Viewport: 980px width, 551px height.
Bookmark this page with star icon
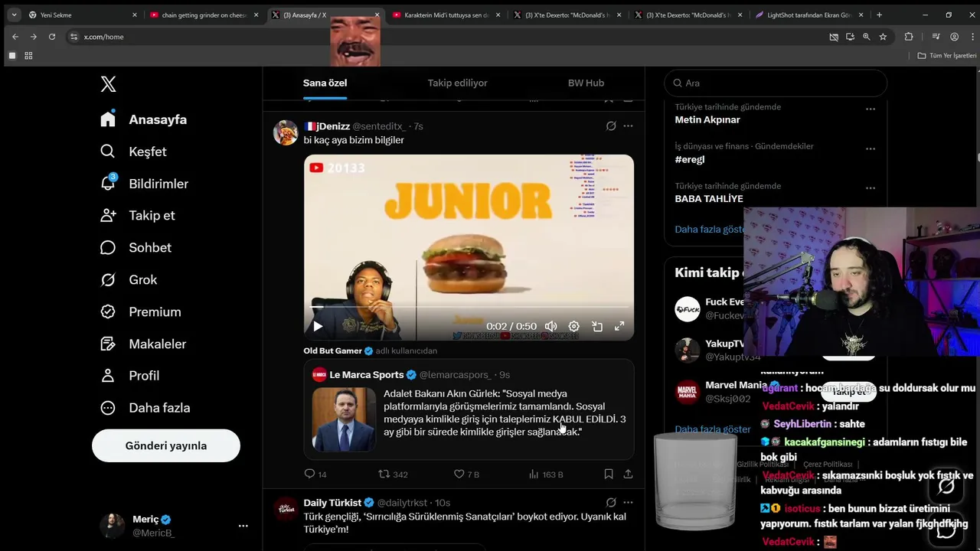coord(883,37)
